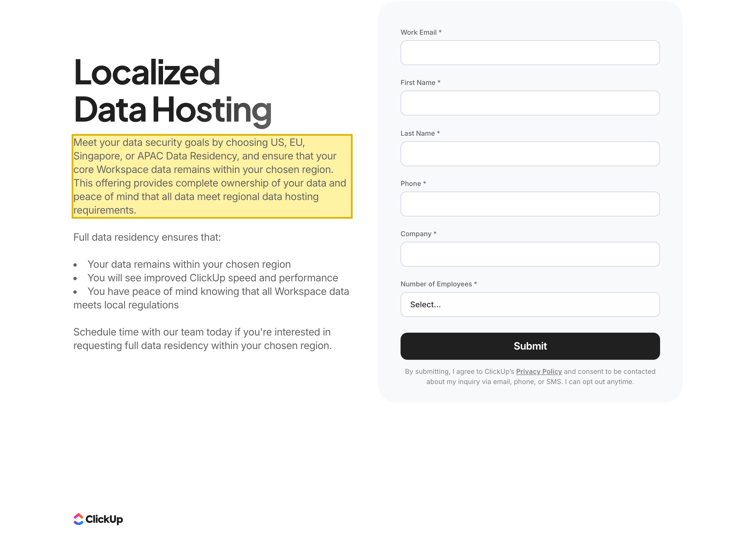
Task: Click into the First Name field
Action: coord(530,103)
